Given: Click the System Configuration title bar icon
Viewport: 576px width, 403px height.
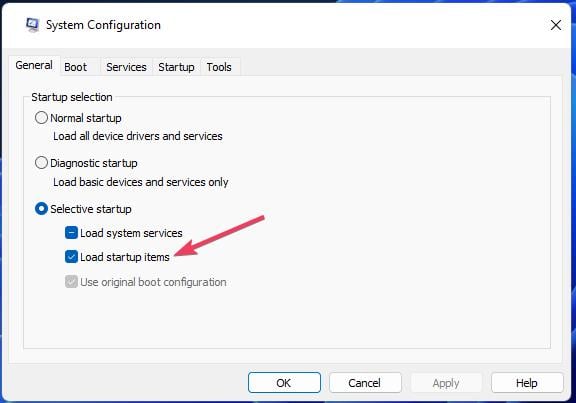Looking at the screenshot, I should (x=32, y=25).
